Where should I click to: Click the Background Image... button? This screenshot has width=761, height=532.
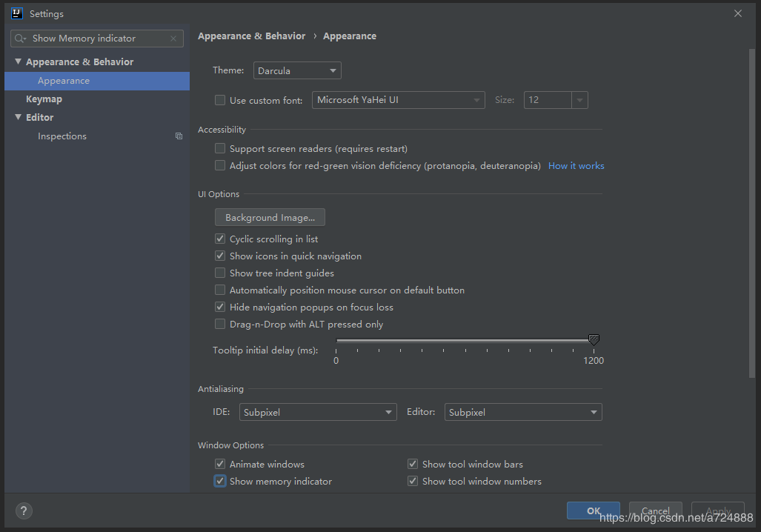tap(270, 217)
